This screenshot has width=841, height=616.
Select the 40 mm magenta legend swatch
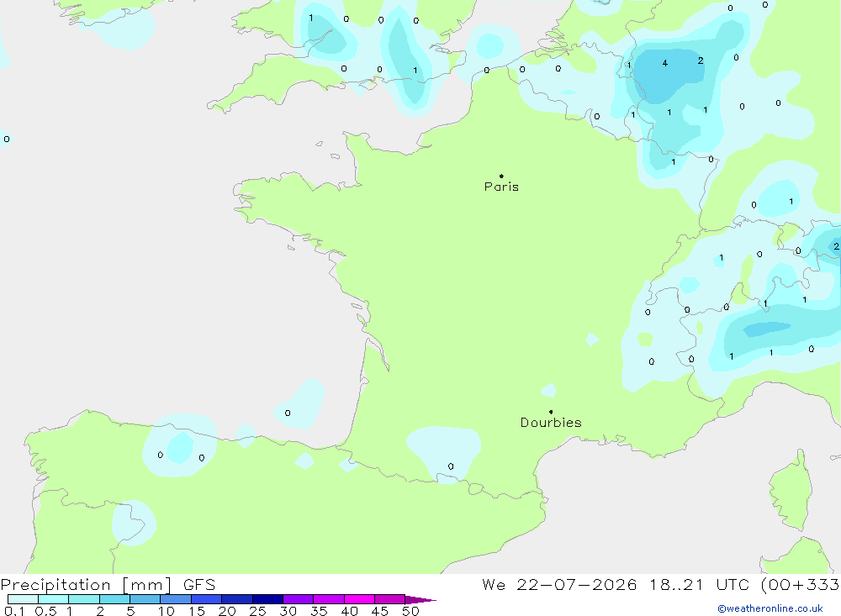pyautogui.click(x=359, y=599)
